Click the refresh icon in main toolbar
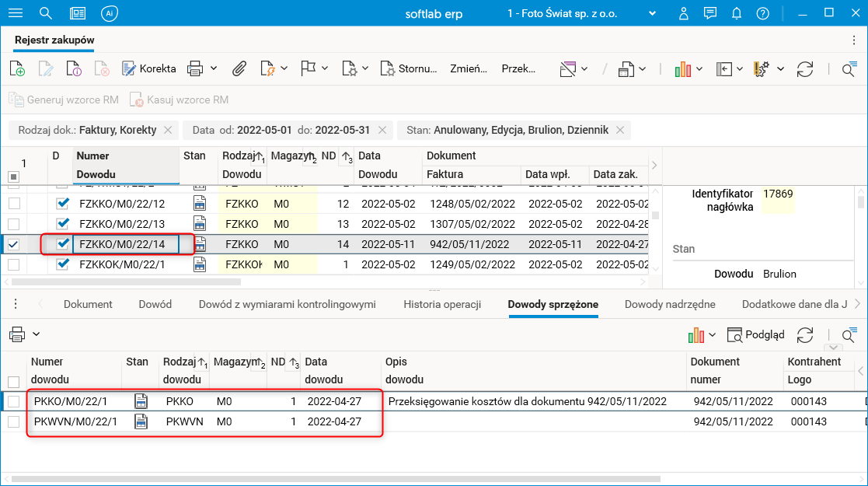This screenshot has width=868, height=486. click(805, 68)
